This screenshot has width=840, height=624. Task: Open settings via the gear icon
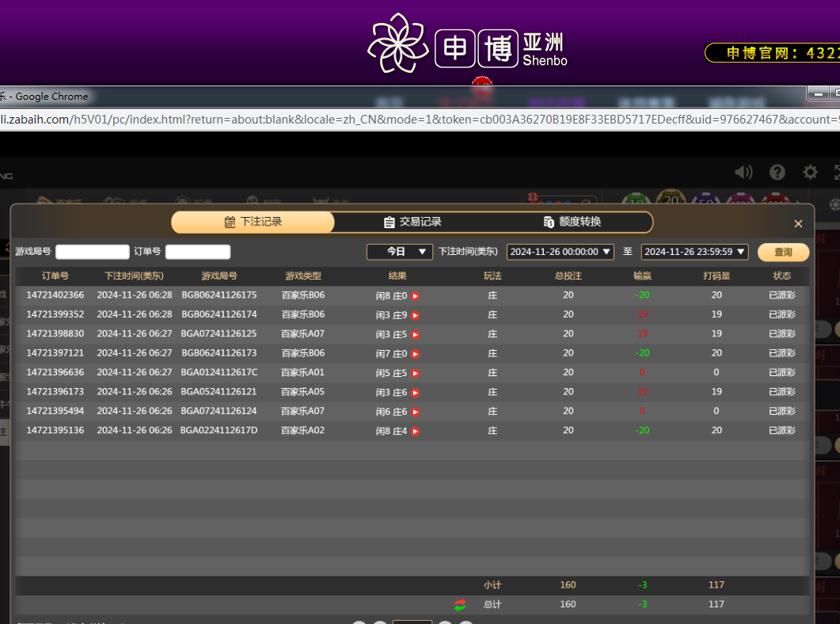[x=810, y=172]
